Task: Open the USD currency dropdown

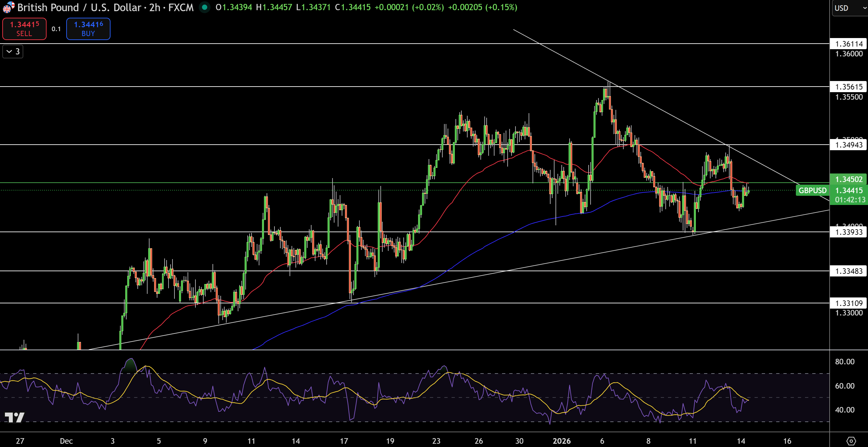Action: 850,8
